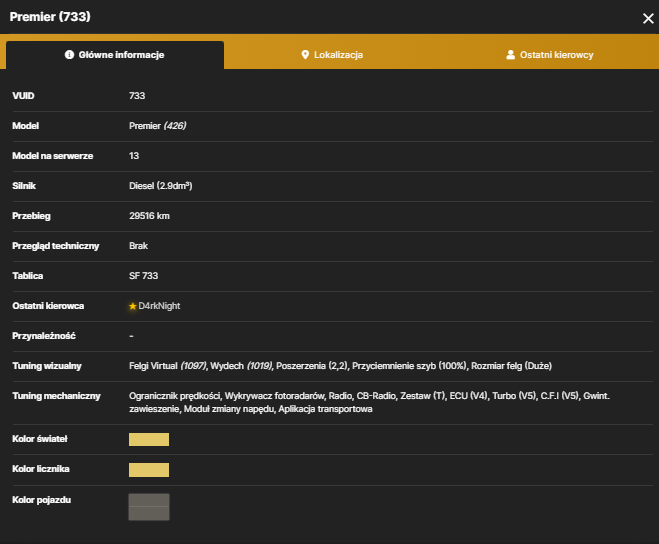Click the engine value Diesel (2.9dm³)

pos(161,186)
